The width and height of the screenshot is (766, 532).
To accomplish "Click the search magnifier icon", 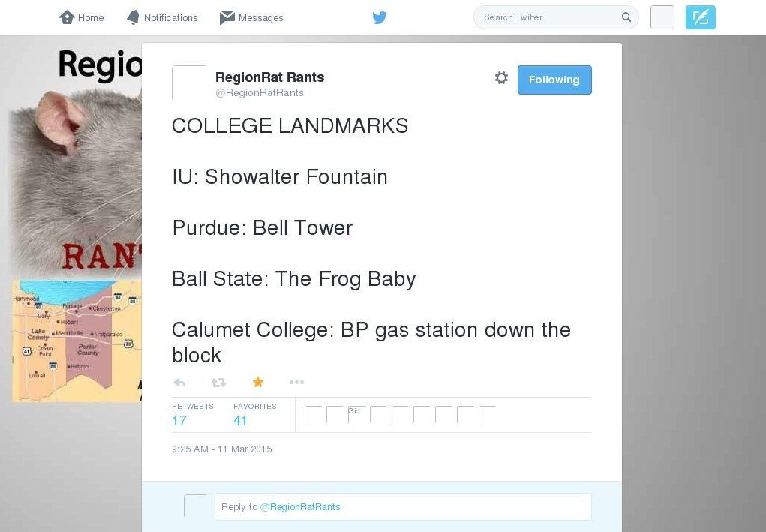I will pos(626,17).
